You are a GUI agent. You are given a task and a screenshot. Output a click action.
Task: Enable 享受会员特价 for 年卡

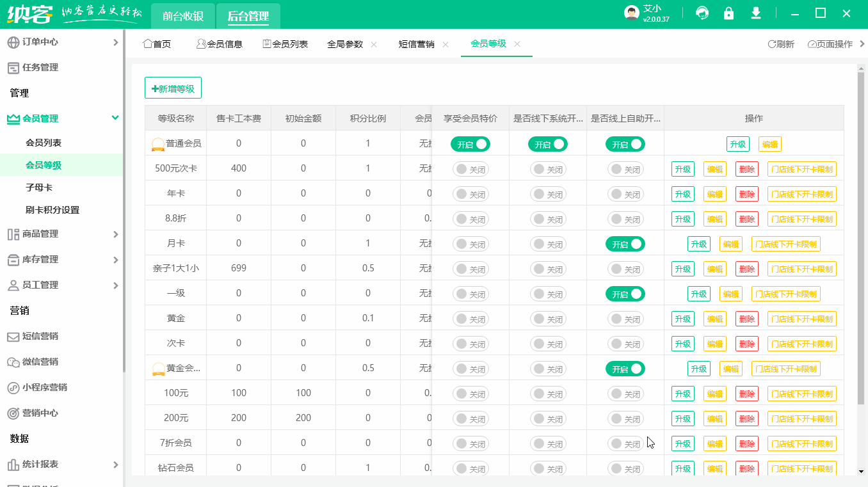[x=470, y=193]
